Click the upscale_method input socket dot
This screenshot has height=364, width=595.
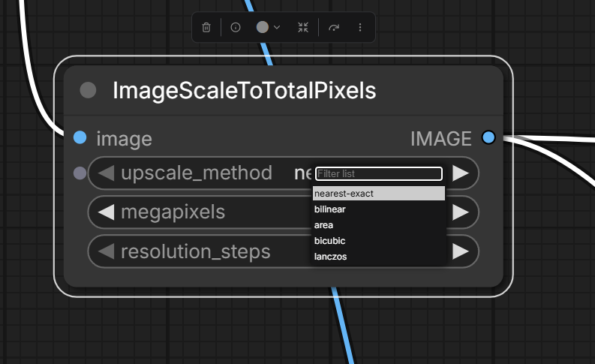pos(80,173)
